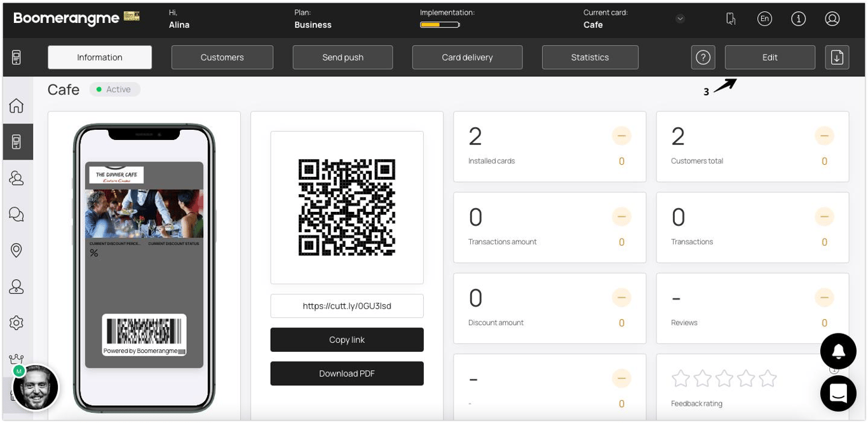Open the manager user icon in sidebar
The image size is (868, 423).
click(x=17, y=287)
